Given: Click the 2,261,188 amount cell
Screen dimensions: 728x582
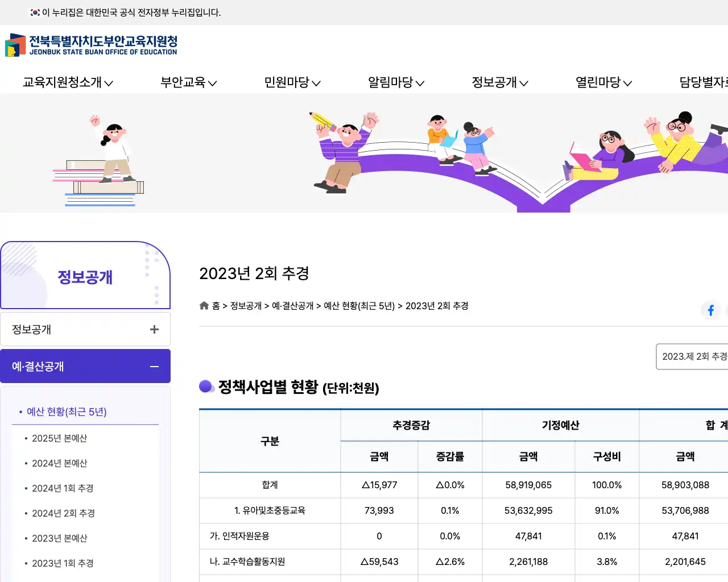Looking at the screenshot, I should tap(528, 562).
